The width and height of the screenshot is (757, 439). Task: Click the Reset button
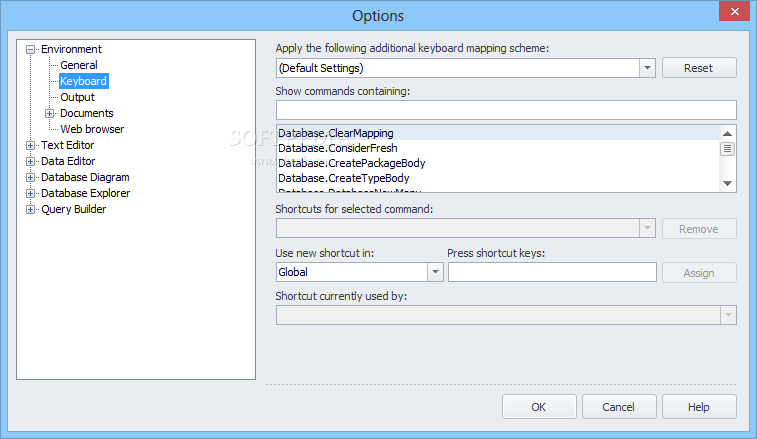[698, 68]
